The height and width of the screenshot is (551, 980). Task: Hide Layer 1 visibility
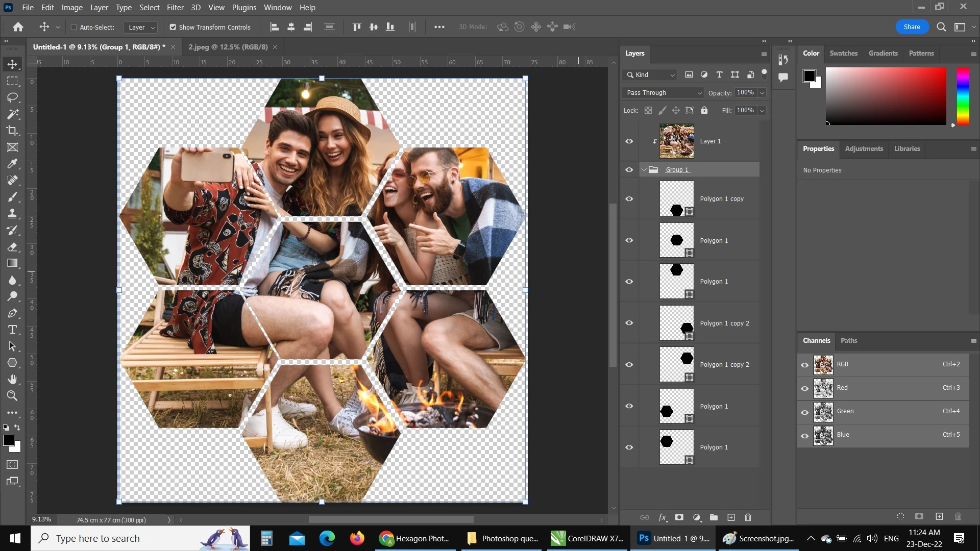click(x=629, y=141)
